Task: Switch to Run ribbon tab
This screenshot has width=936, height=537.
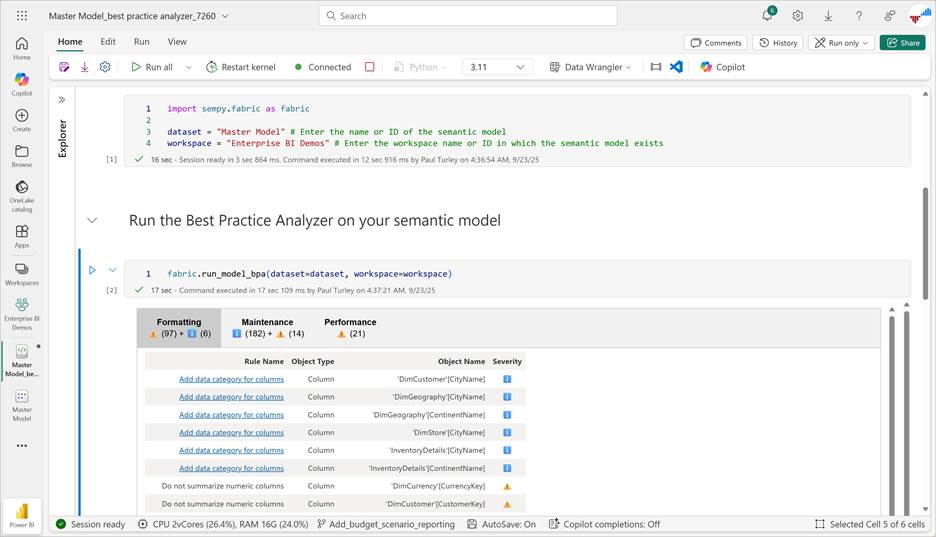Action: pos(141,42)
